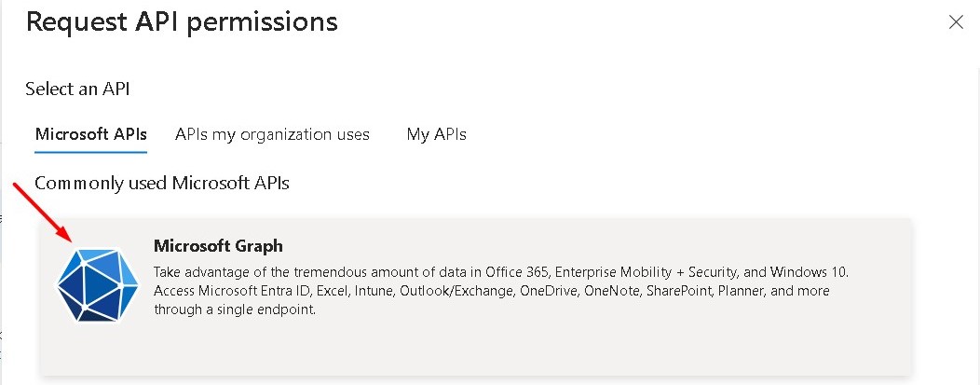Image resolution: width=980 pixels, height=385 pixels.
Task: Open the APIs my organization uses tab
Action: click(272, 134)
